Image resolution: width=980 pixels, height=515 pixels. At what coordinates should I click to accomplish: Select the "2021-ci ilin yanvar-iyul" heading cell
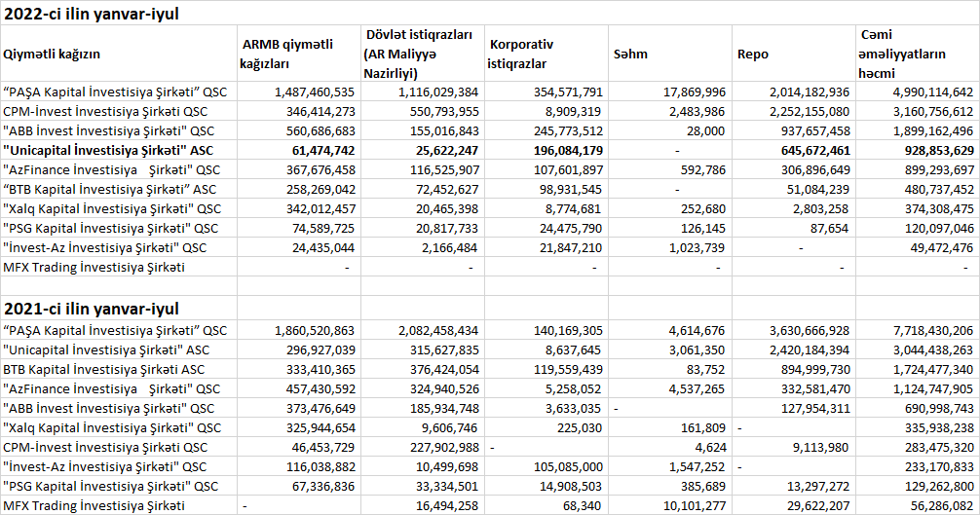[119, 308]
